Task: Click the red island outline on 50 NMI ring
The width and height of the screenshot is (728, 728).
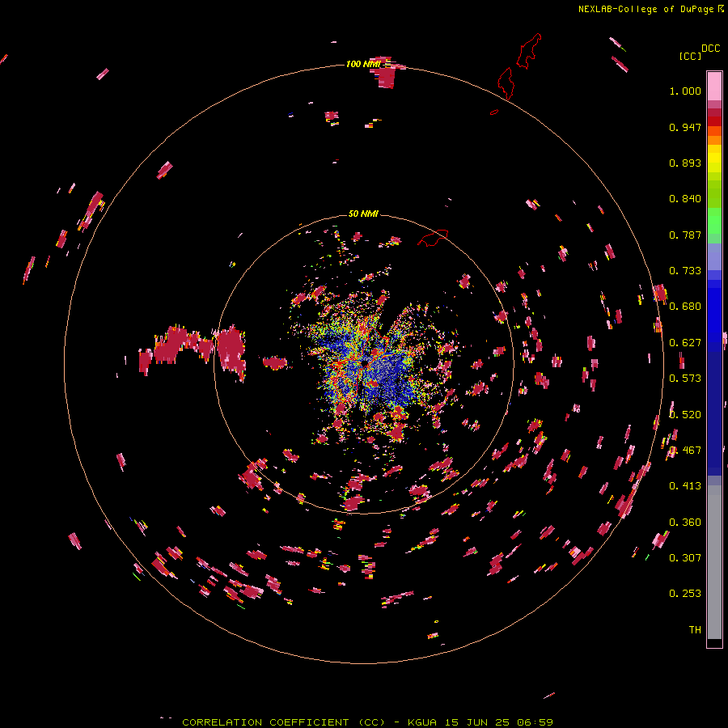Action: point(433,237)
